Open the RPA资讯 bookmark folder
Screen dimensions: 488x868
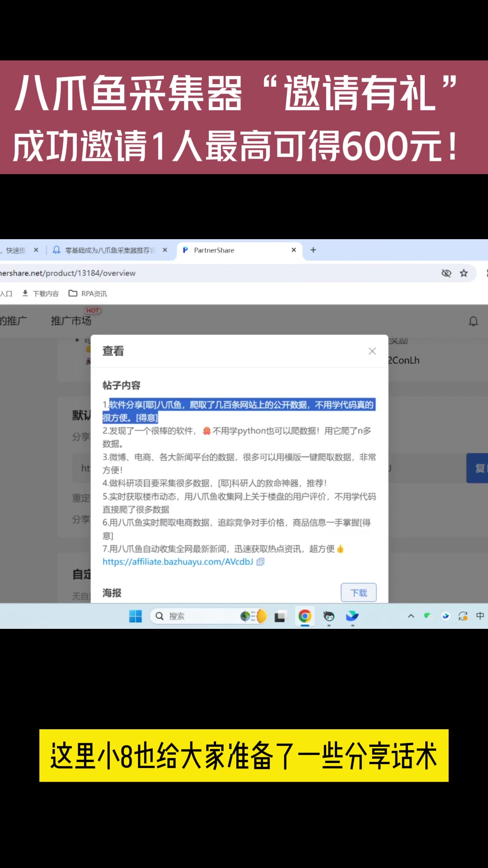88,293
